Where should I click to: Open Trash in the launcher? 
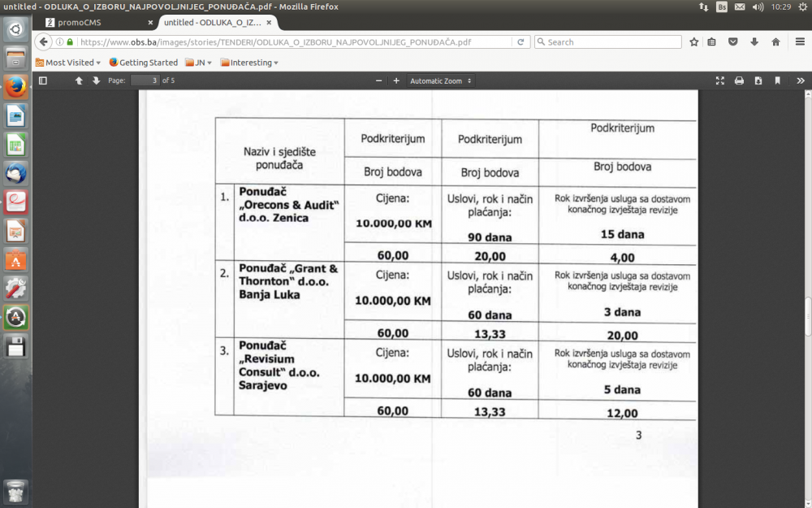[15, 491]
